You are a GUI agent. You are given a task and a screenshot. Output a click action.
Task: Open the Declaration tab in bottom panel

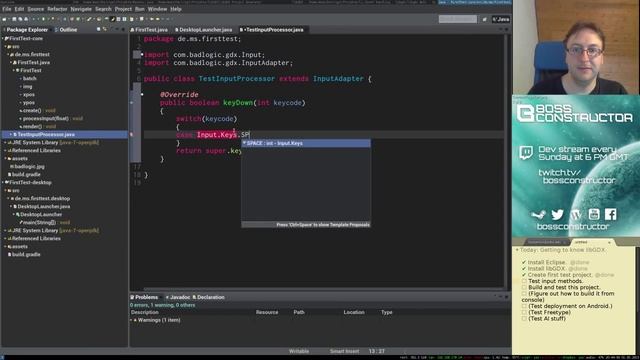(209, 297)
